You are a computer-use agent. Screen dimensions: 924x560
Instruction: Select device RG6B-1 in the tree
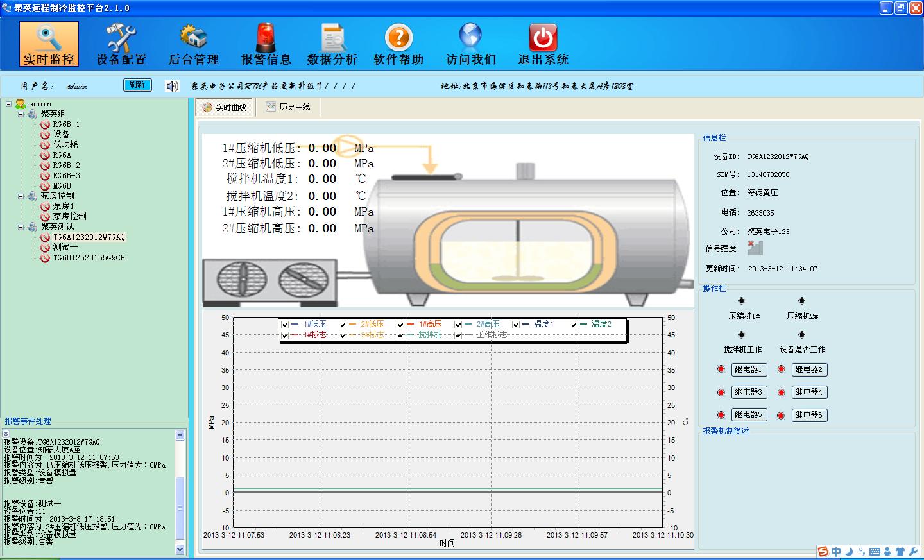click(66, 124)
